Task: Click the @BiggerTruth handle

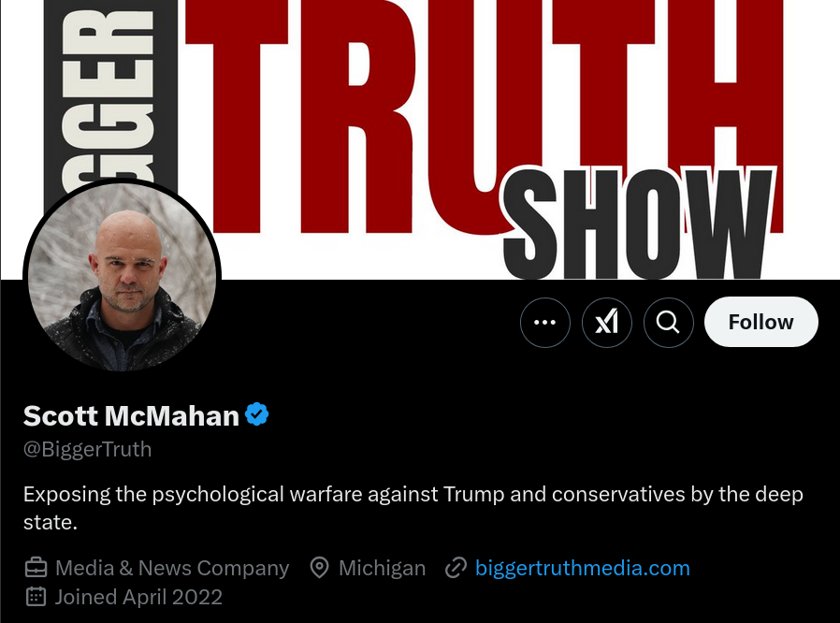Action: (x=87, y=449)
